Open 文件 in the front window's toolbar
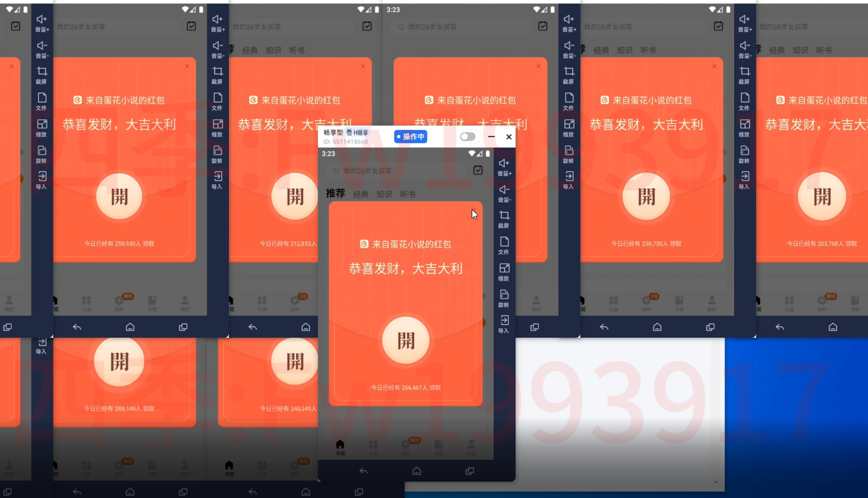 coord(504,246)
